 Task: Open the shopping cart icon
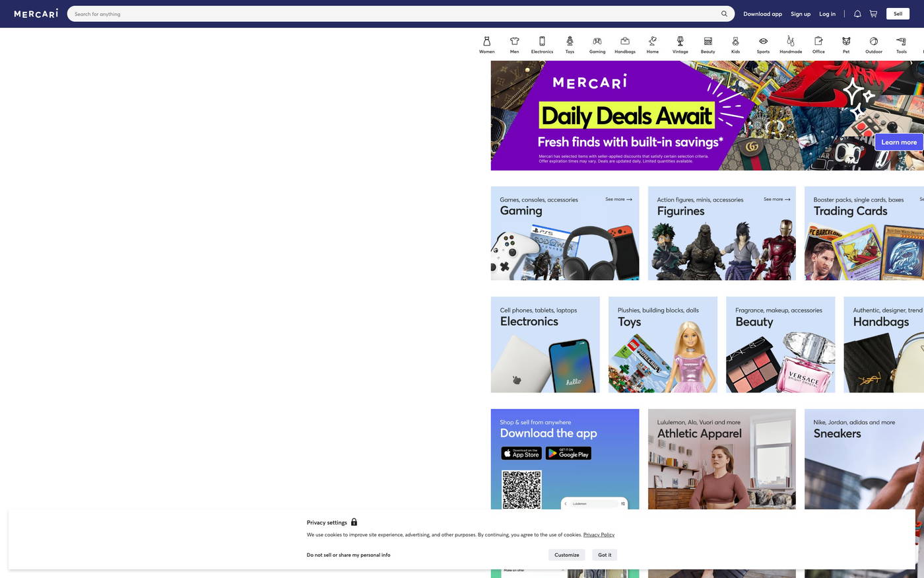click(873, 14)
